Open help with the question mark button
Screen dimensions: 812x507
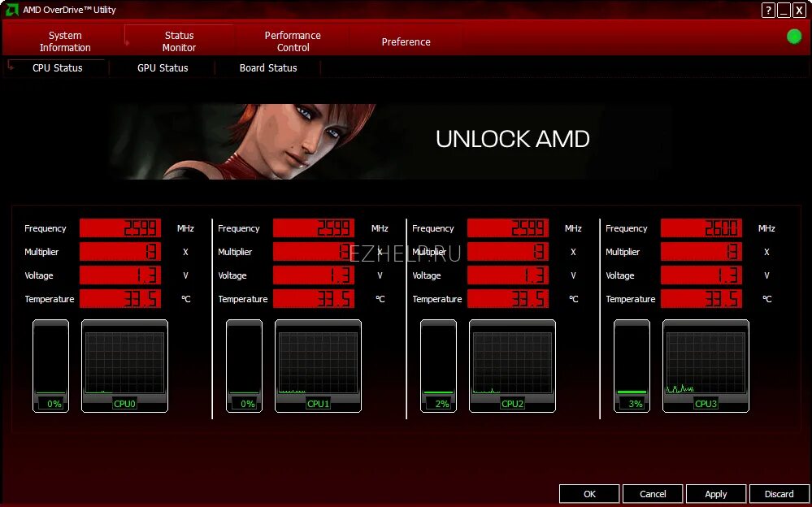pyautogui.click(x=768, y=10)
